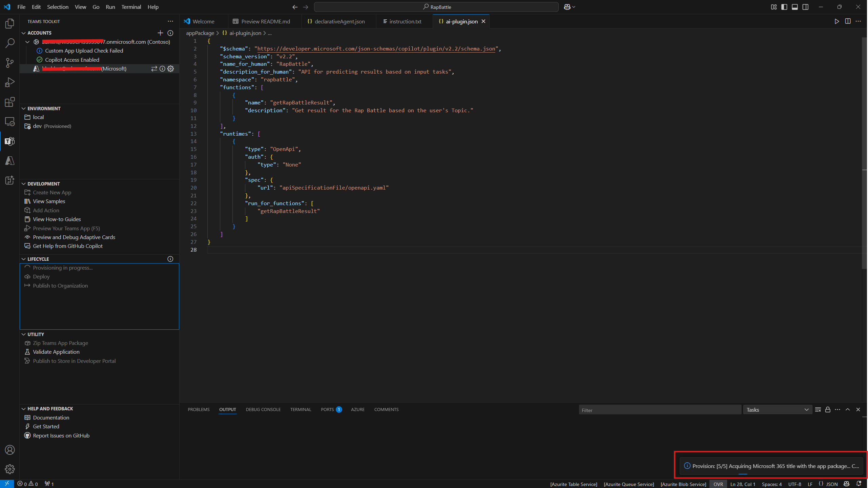868x488 pixels.
Task: Open Customize Layout in the title bar
Action: tap(774, 7)
